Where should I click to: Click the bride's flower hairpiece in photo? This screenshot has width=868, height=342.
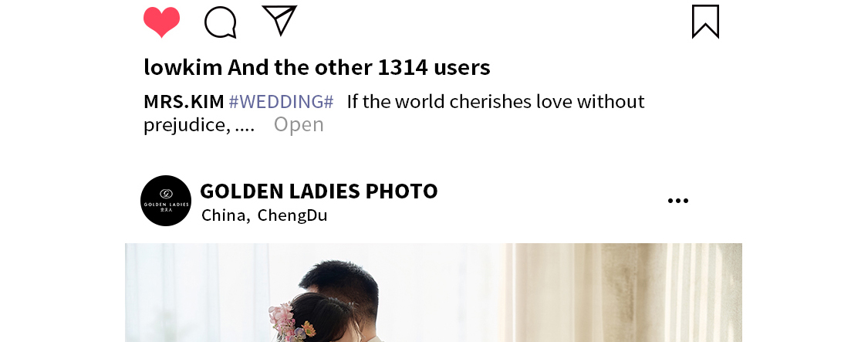coord(288,321)
